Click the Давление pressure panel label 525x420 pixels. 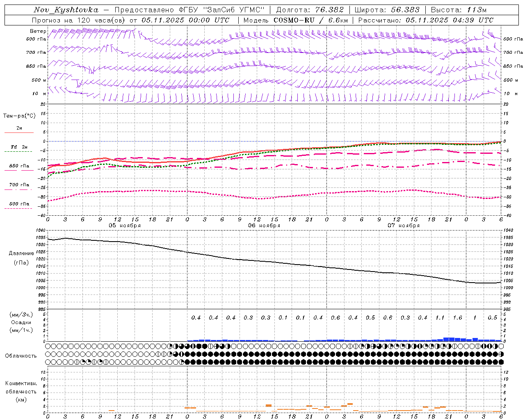pyautogui.click(x=21, y=253)
